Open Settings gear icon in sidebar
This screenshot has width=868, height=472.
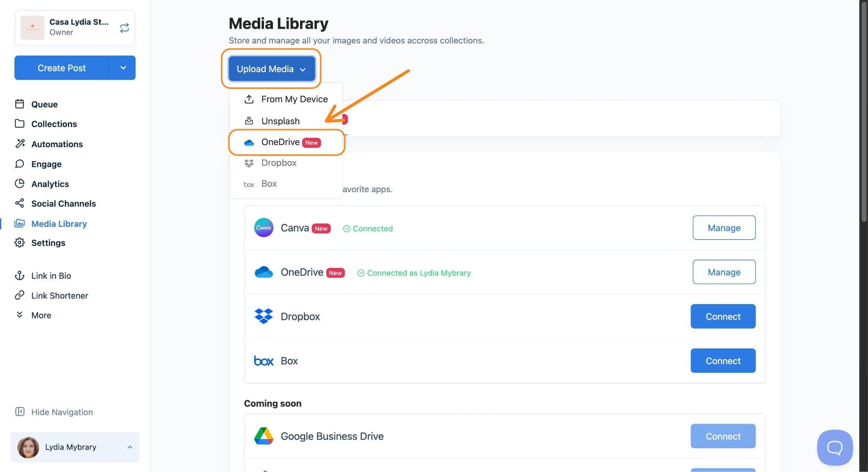coord(19,243)
